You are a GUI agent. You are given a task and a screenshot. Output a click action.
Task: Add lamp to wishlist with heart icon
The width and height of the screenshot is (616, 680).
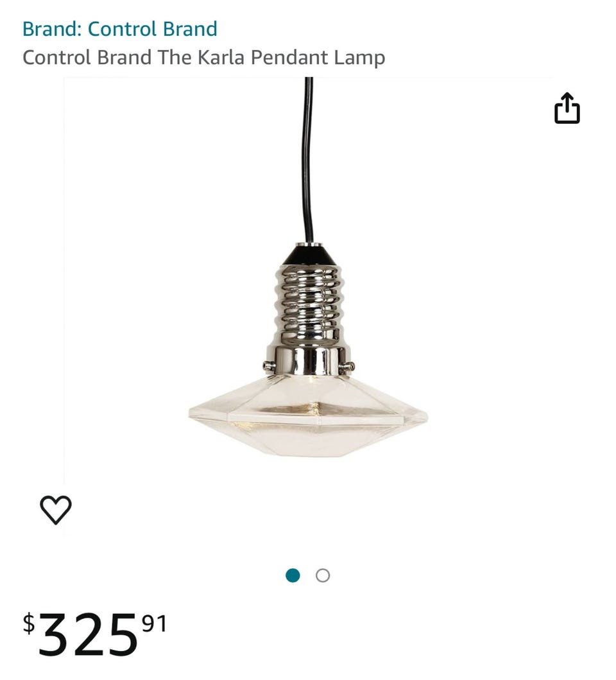click(56, 510)
